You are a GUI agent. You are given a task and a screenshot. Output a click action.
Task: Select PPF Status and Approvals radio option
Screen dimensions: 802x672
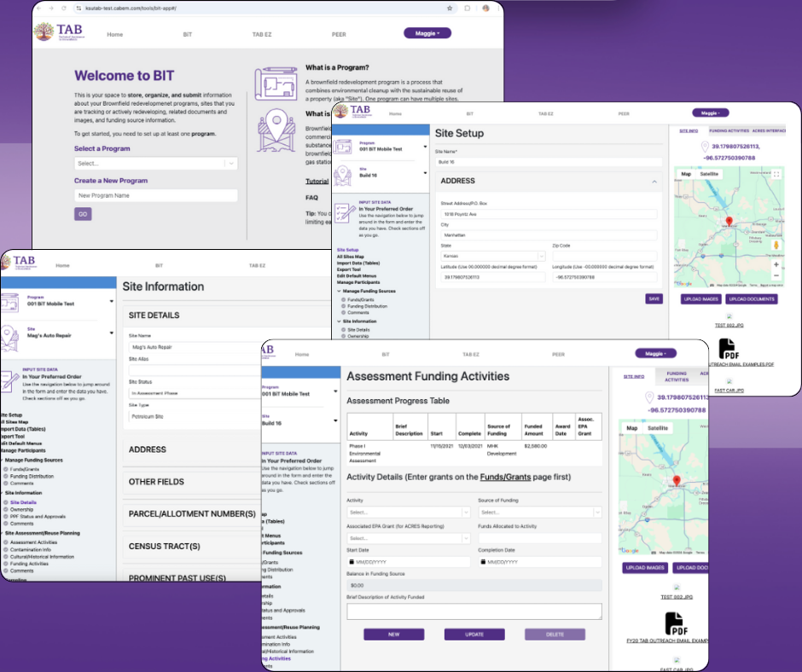[6, 516]
